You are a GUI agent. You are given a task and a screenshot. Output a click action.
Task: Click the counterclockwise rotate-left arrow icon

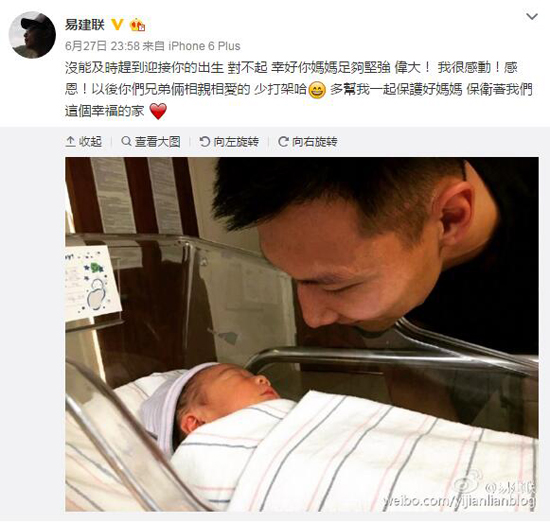[204, 142]
